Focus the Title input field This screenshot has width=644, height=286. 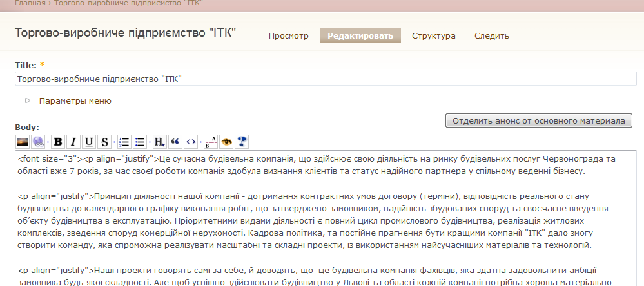[x=326, y=79]
